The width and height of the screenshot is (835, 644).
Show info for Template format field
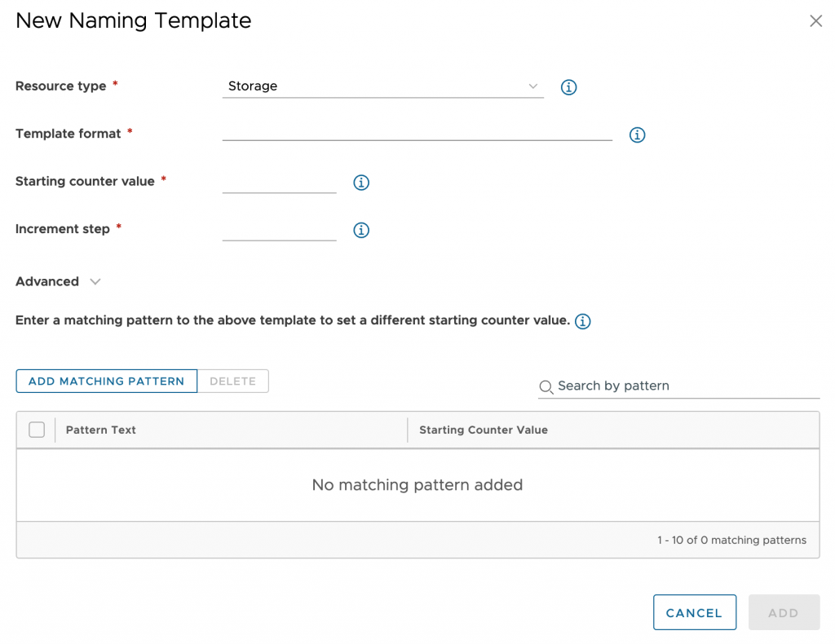pyautogui.click(x=637, y=135)
